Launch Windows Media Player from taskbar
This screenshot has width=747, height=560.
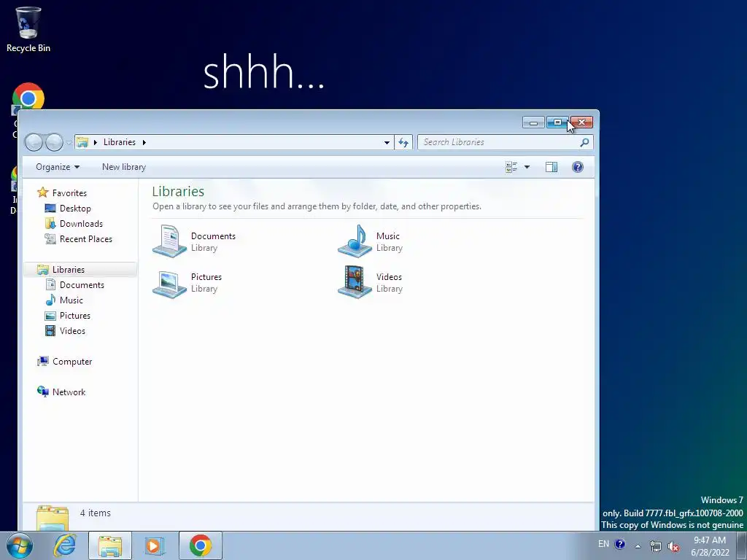point(155,545)
